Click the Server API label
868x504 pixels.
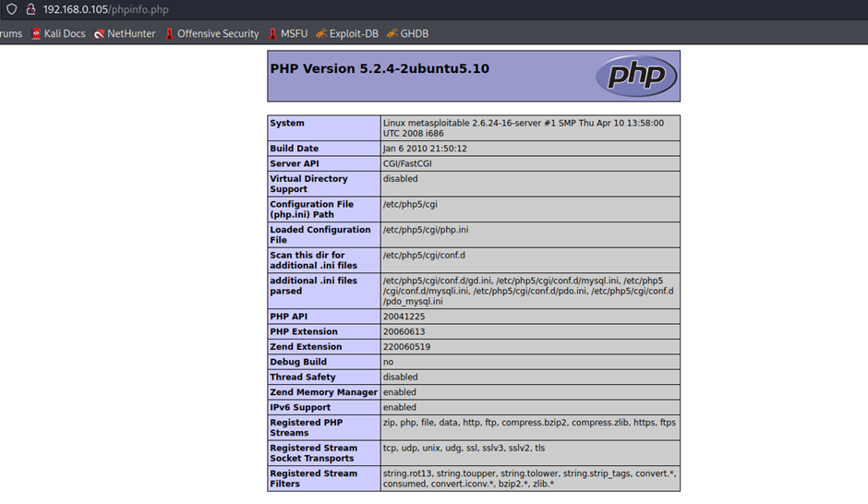[x=295, y=163]
